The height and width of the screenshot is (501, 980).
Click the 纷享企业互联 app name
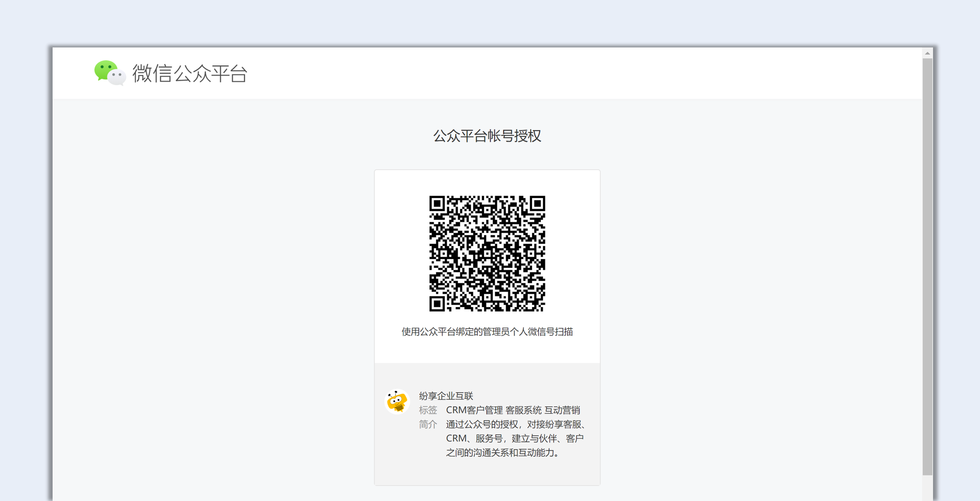[446, 396]
